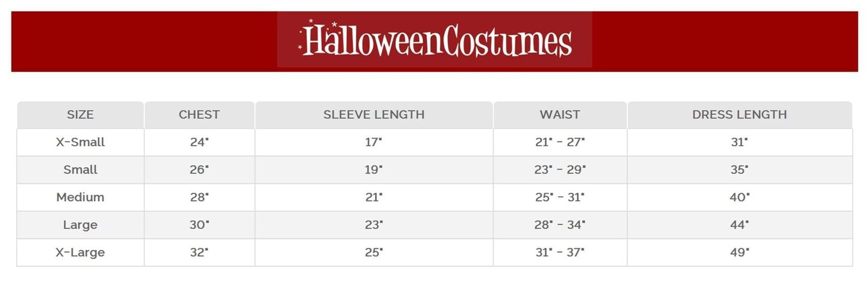The width and height of the screenshot is (868, 283).
Task: Click the X-Small chest value 24"
Action: [x=199, y=142]
